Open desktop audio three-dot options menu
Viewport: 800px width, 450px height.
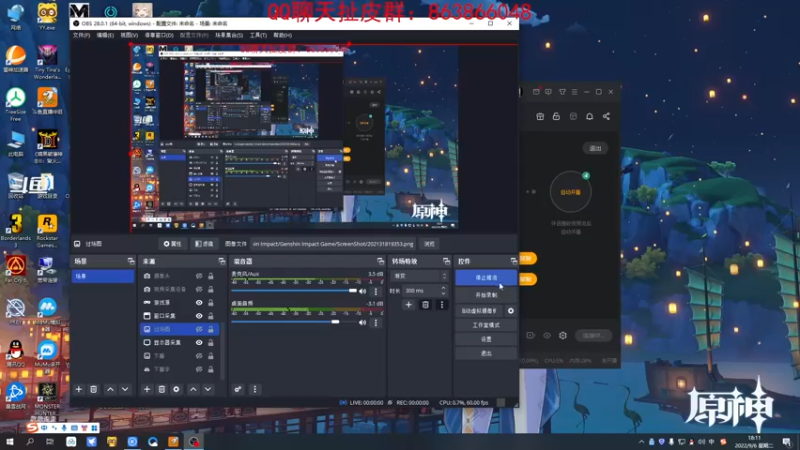pyautogui.click(x=376, y=322)
